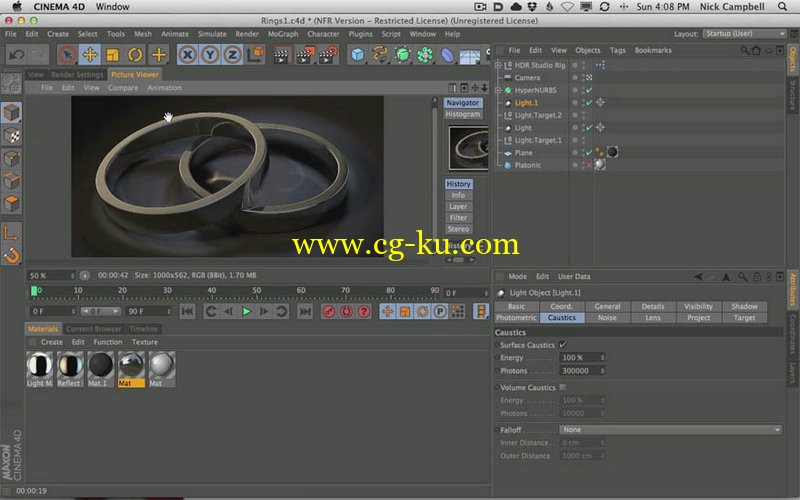
Task: Click the Autokeying red button
Action: point(346,311)
